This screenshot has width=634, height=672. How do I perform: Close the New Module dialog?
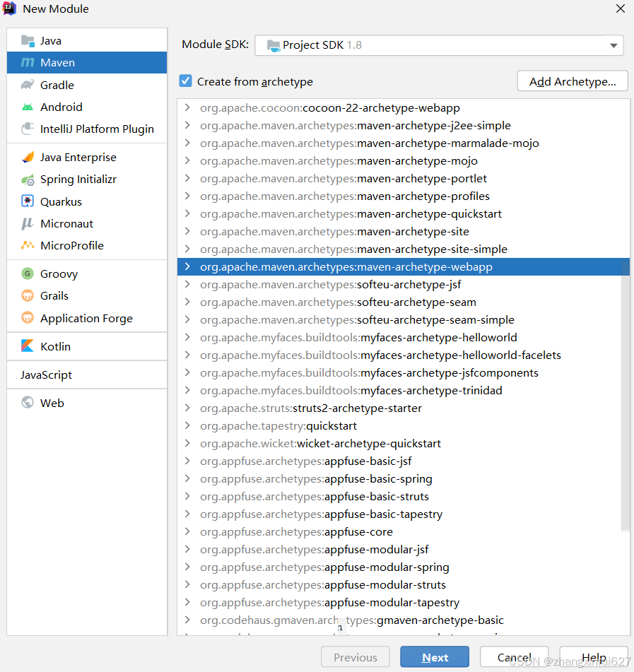pos(621,8)
